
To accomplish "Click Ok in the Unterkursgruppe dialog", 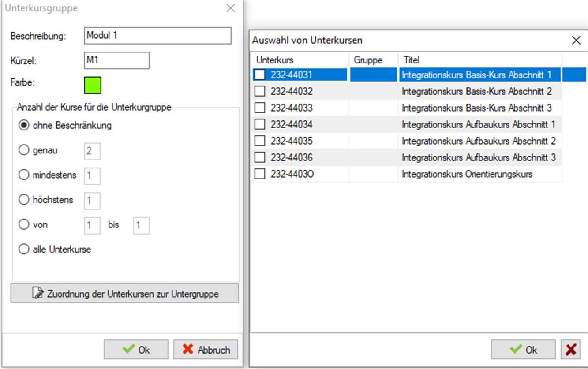I will click(136, 350).
